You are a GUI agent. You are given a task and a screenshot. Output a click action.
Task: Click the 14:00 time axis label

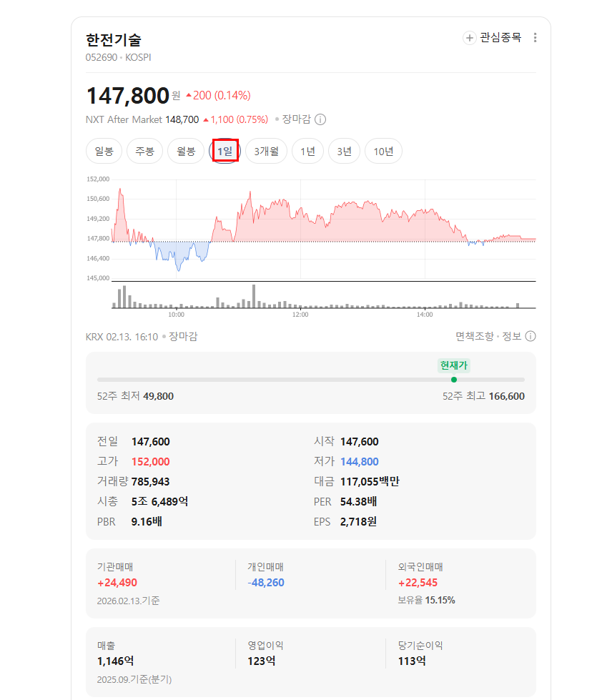[425, 315]
